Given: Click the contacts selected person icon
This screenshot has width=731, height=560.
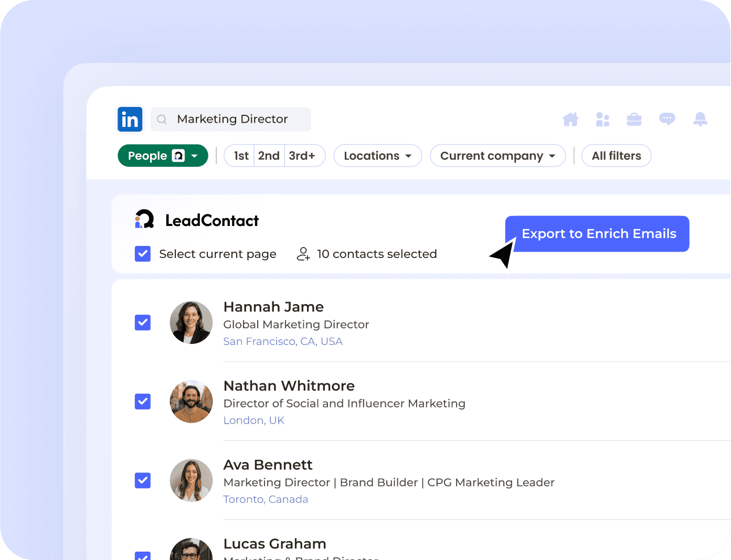Looking at the screenshot, I should (x=303, y=254).
